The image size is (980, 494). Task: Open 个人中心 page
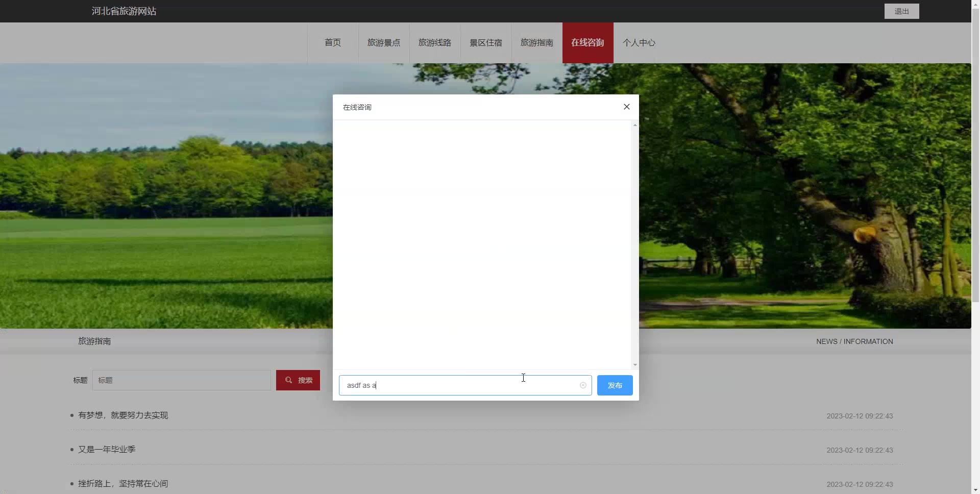[639, 43]
